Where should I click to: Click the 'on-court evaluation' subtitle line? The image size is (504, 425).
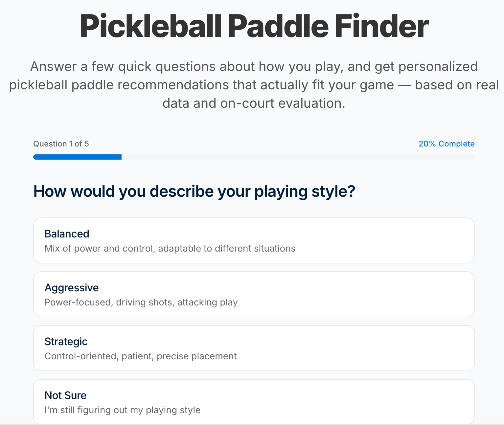click(254, 103)
